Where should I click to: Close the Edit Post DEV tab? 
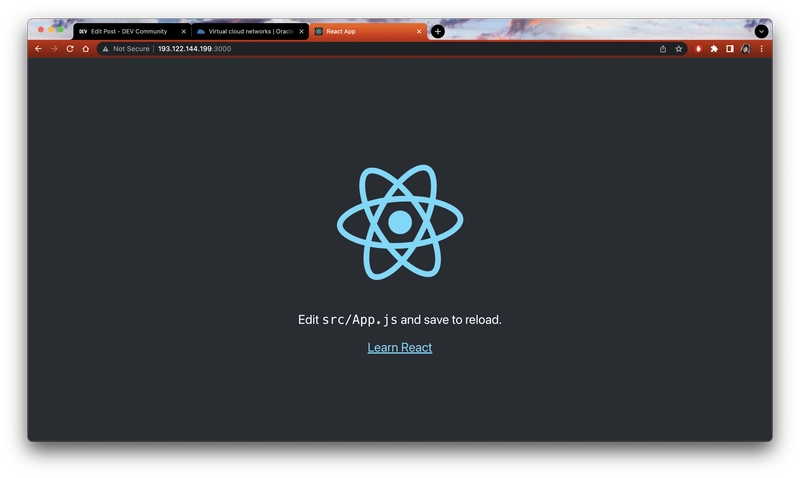[184, 32]
